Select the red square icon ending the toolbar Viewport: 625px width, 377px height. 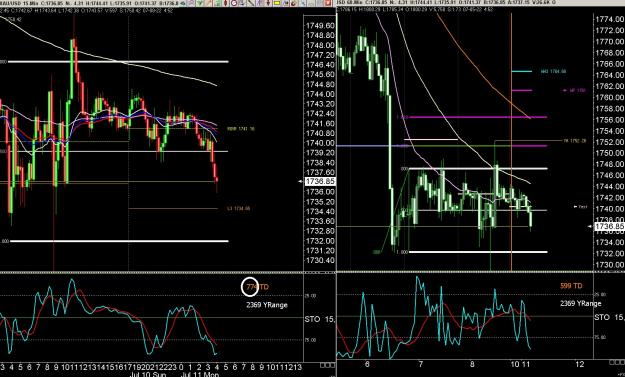coord(328,3)
